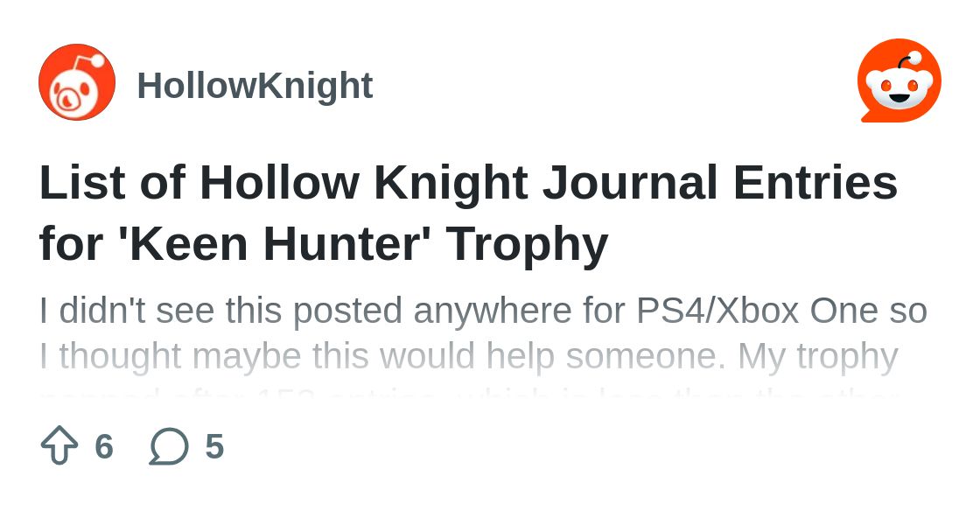Click the 'My trophy' text in the preview
The height and width of the screenshot is (511, 980).
point(817,356)
